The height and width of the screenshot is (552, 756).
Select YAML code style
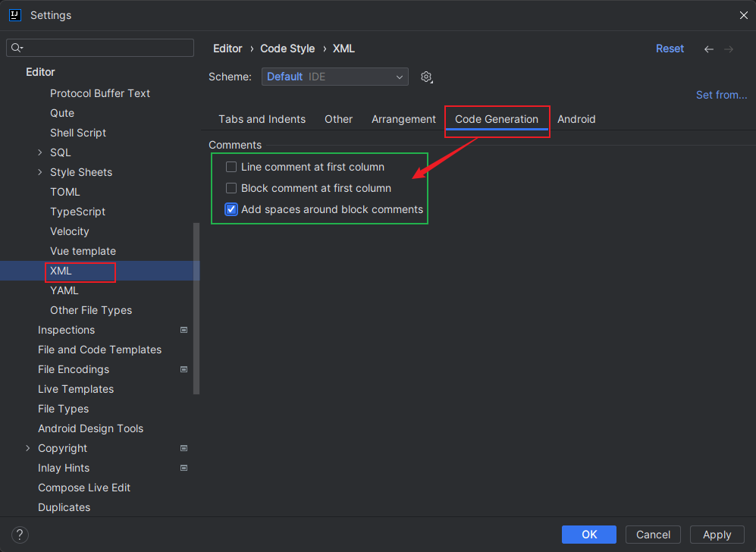tap(64, 290)
